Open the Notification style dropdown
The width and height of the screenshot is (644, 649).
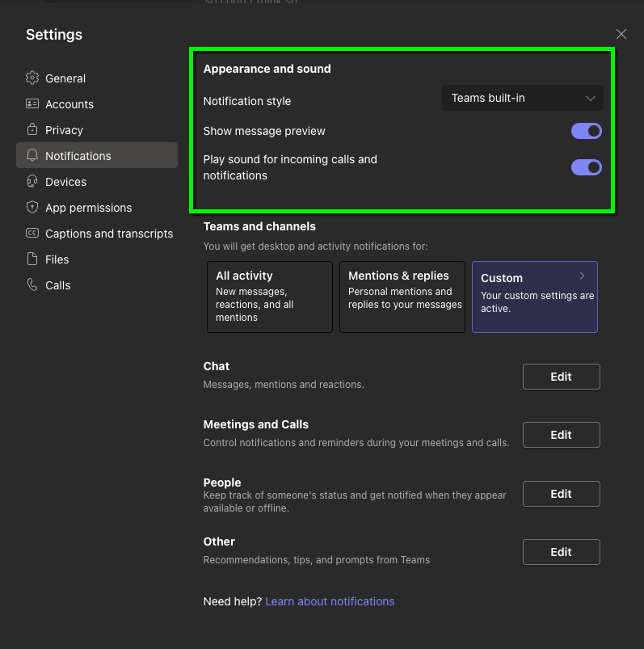522,98
